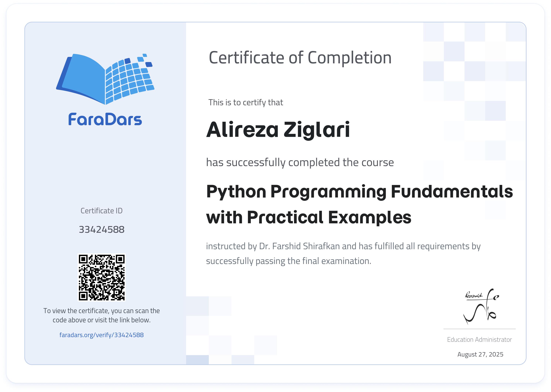551x392 pixels.
Task: Click the scan-the-code instruction text
Action: pyautogui.click(x=101, y=315)
